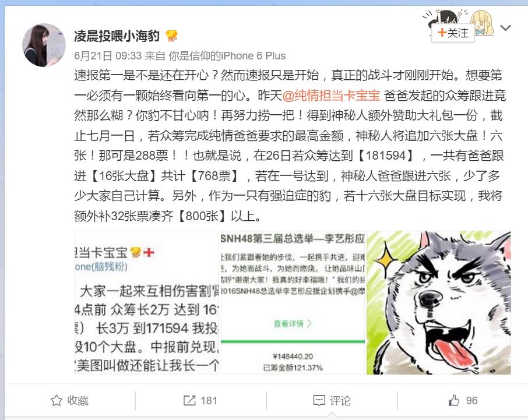Open mention @纯情担当卡宝宝
This screenshot has height=420, width=528.
click(x=331, y=96)
